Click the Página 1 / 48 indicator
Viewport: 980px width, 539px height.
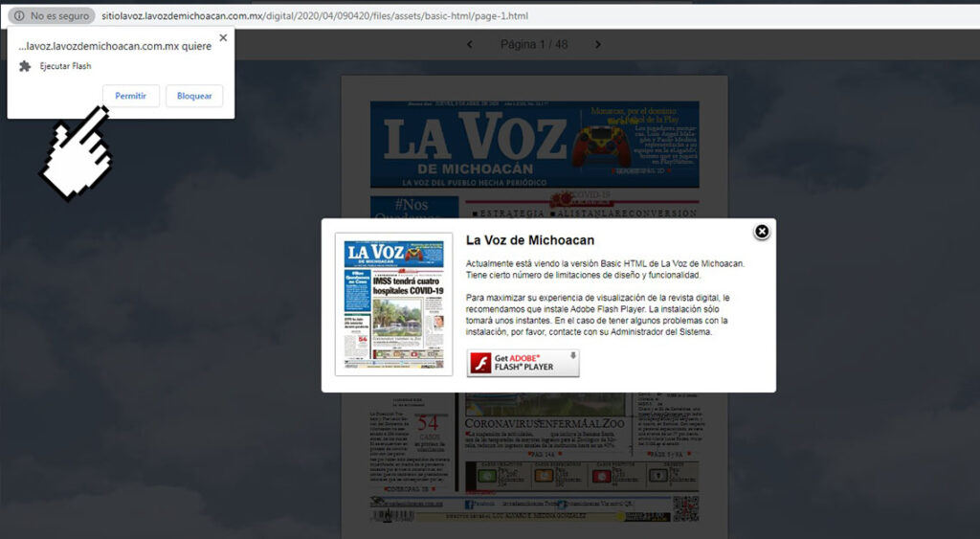533,44
